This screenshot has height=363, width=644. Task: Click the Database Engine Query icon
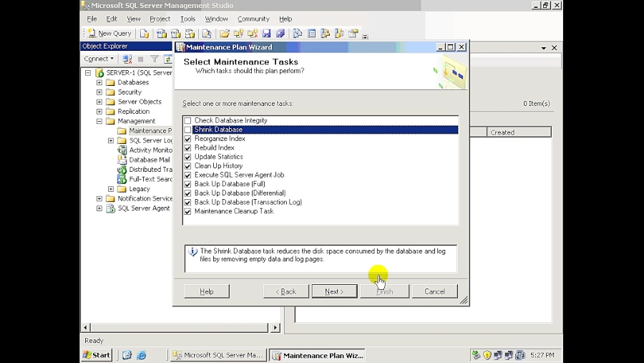pos(144,34)
